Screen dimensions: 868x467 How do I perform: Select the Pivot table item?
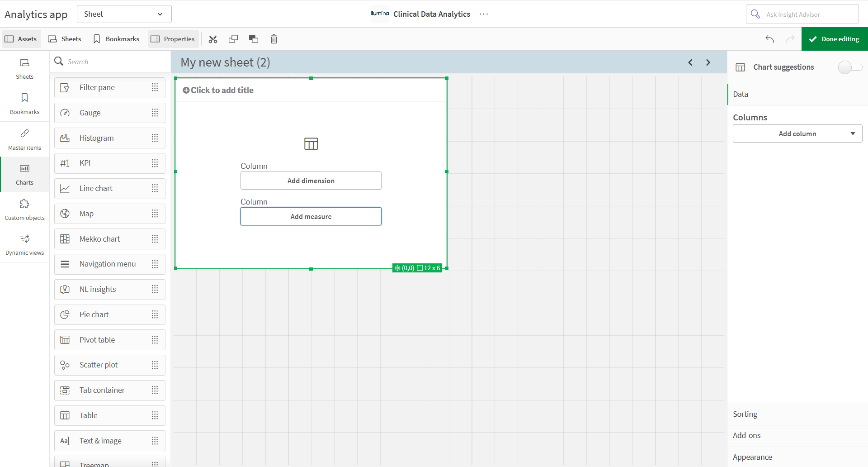110,340
